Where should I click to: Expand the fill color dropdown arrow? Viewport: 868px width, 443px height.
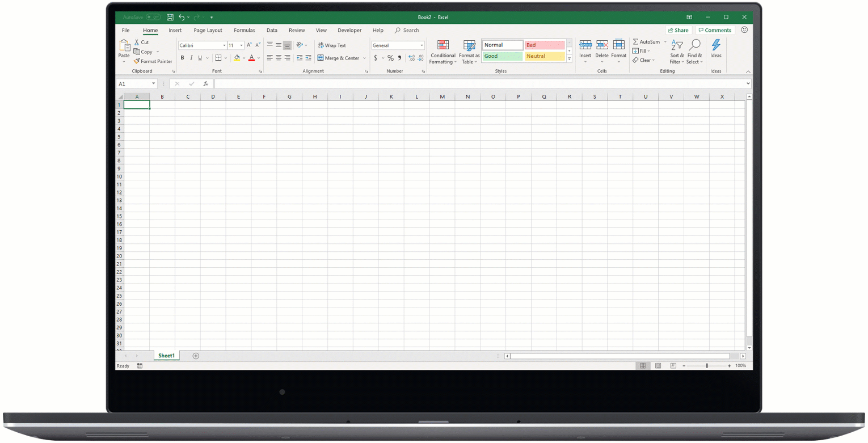click(x=243, y=57)
